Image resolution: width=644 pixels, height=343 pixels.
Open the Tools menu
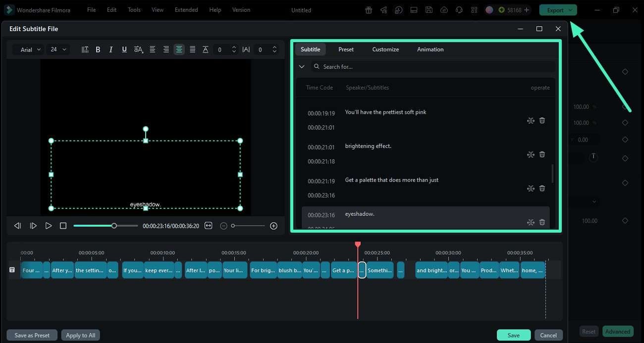click(x=134, y=10)
